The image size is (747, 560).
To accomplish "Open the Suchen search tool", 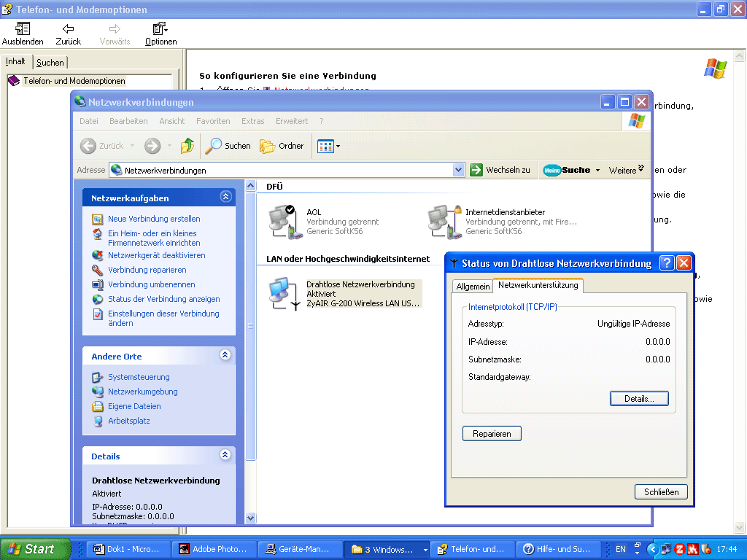I will 228,146.
